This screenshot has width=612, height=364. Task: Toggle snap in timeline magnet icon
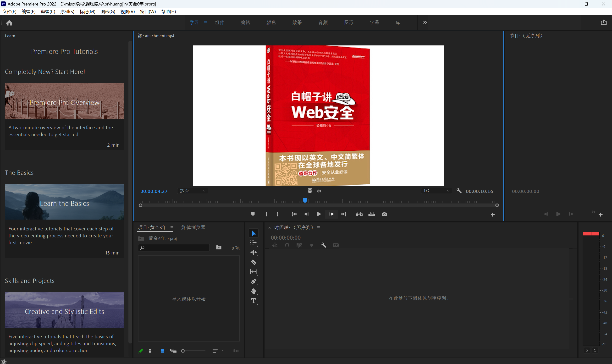coord(287,245)
